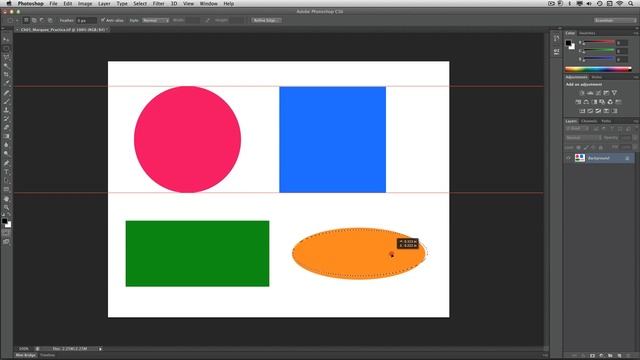Open the Filter menu
Viewport: 640px width, 360px height.
pos(158,4)
